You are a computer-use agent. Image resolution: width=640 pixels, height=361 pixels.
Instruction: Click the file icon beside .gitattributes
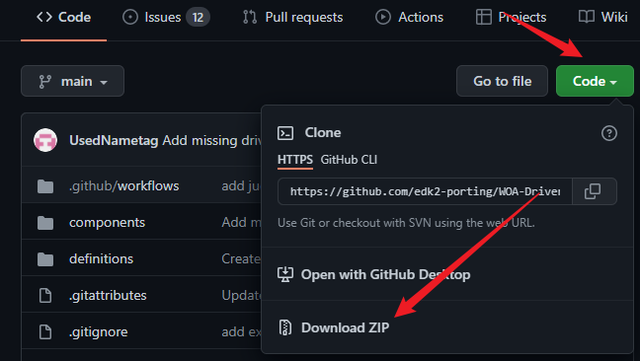(x=45, y=296)
